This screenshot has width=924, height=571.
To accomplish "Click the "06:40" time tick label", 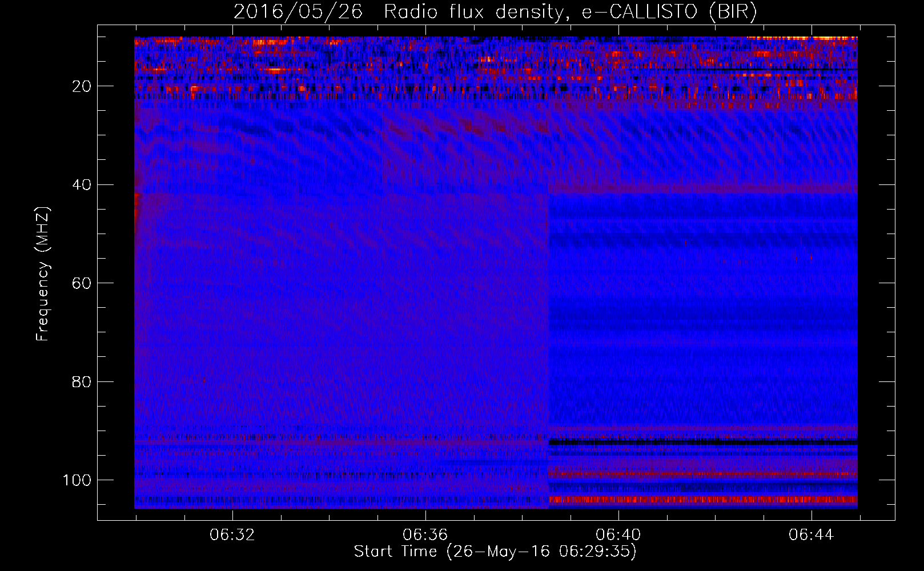I will [618, 535].
